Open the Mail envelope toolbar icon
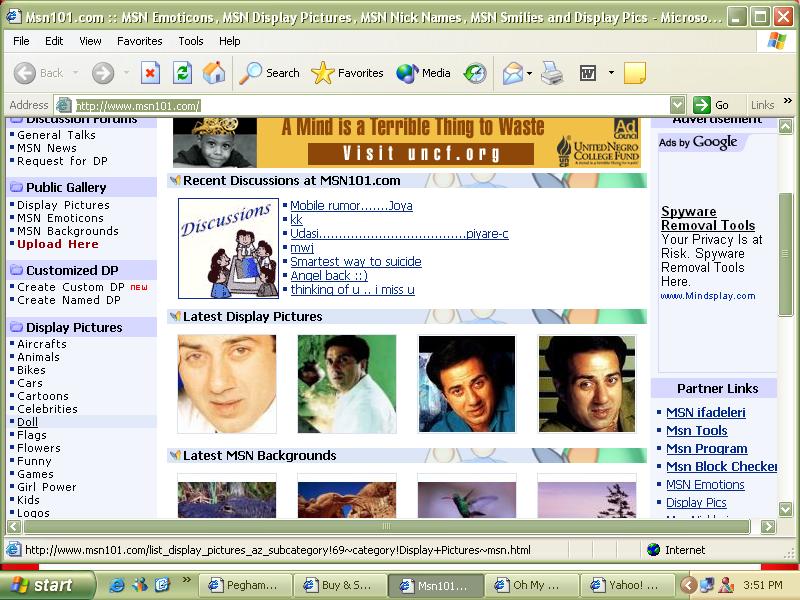Image resolution: width=800 pixels, height=600 pixels. (512, 73)
